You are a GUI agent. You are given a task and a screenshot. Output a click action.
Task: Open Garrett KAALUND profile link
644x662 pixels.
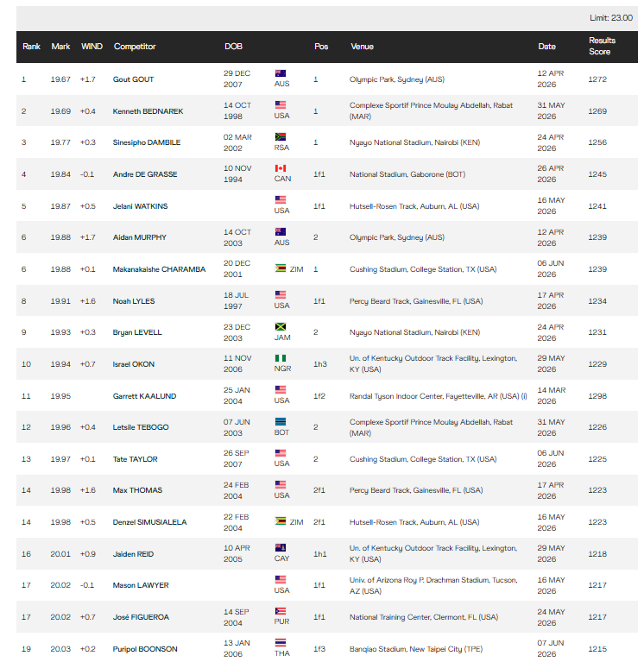click(x=144, y=396)
